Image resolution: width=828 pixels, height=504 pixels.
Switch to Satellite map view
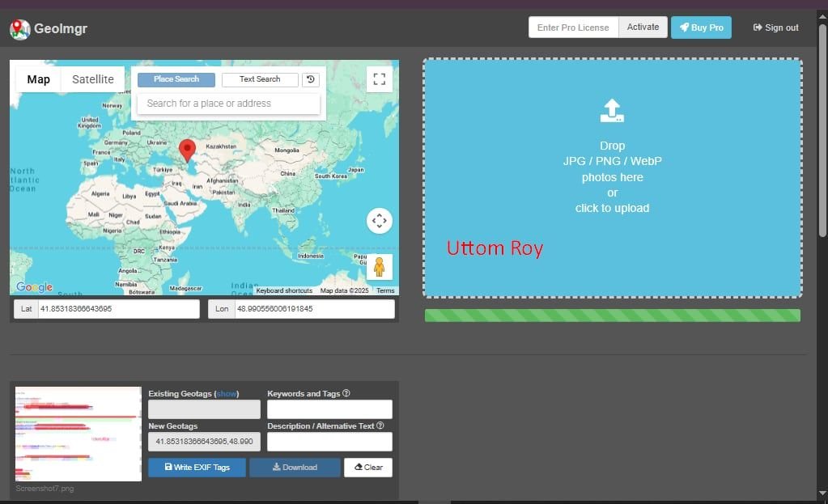[x=93, y=79]
